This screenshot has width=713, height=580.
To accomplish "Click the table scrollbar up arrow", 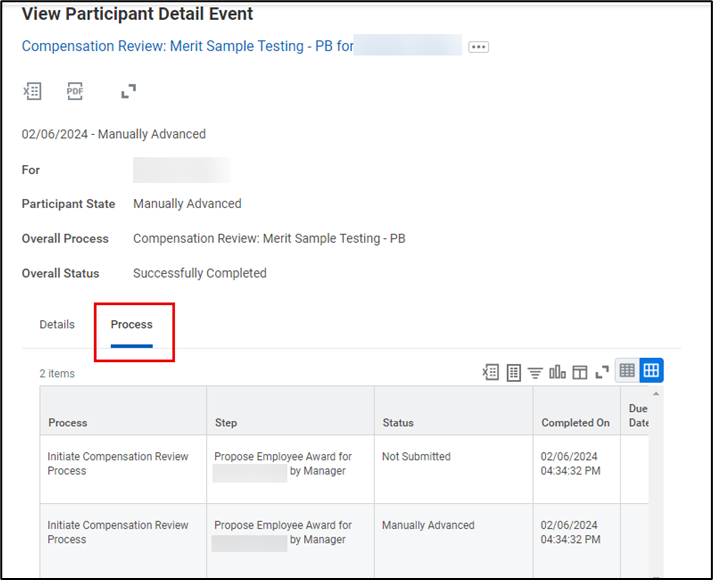I will point(657,393).
